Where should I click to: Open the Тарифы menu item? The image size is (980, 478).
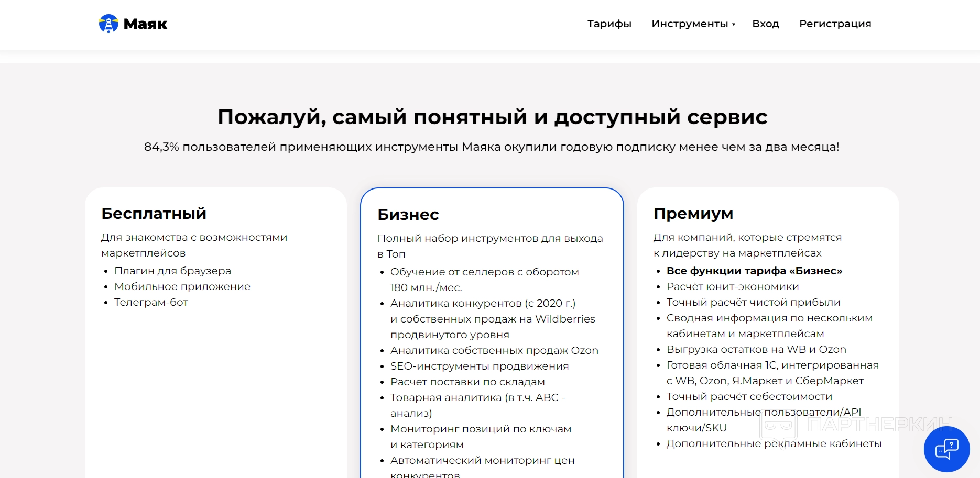point(609,24)
